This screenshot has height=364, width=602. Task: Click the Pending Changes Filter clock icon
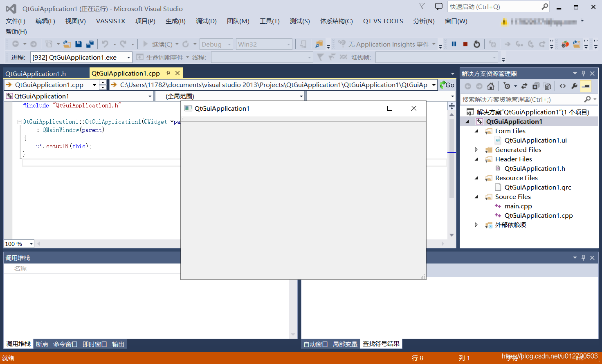(507, 86)
